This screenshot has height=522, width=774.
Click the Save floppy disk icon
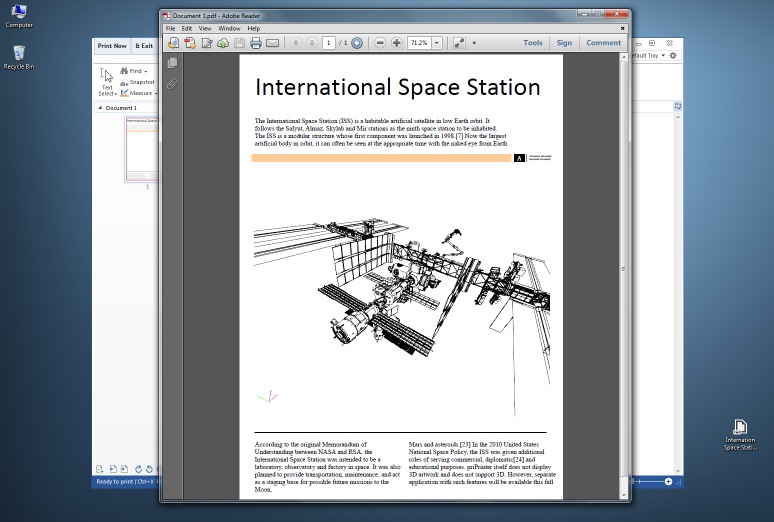tap(239, 43)
